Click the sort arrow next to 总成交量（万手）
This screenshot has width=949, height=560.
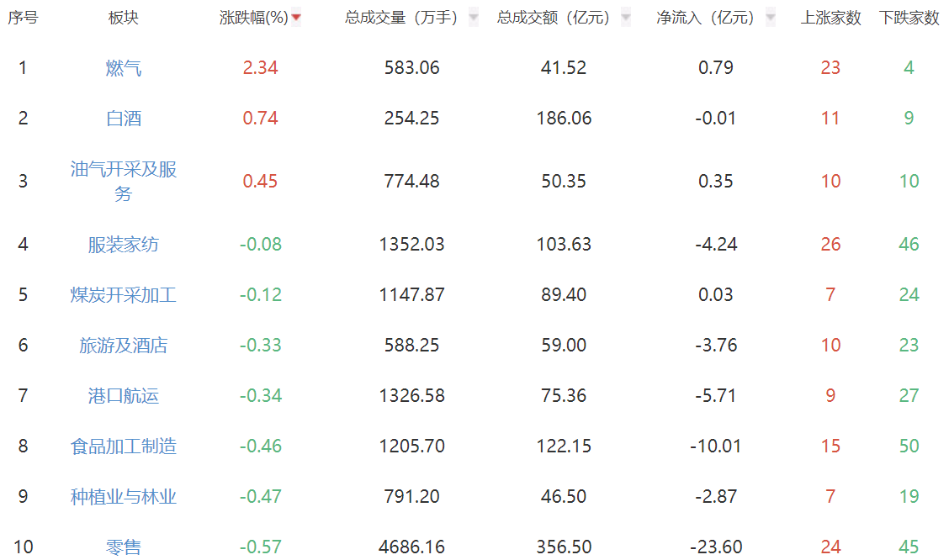pos(473,18)
